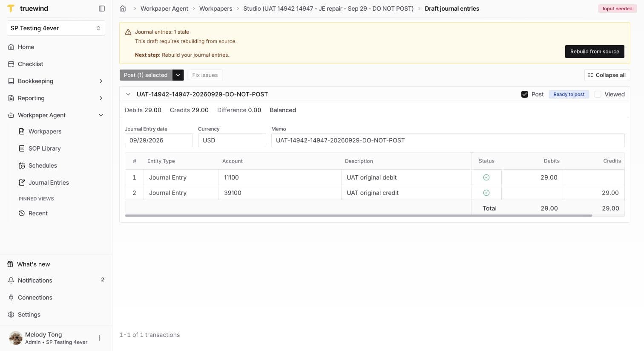The width and height of the screenshot is (644, 351).
Task: Collapse the Workpaper Agent section
Action: (101, 115)
